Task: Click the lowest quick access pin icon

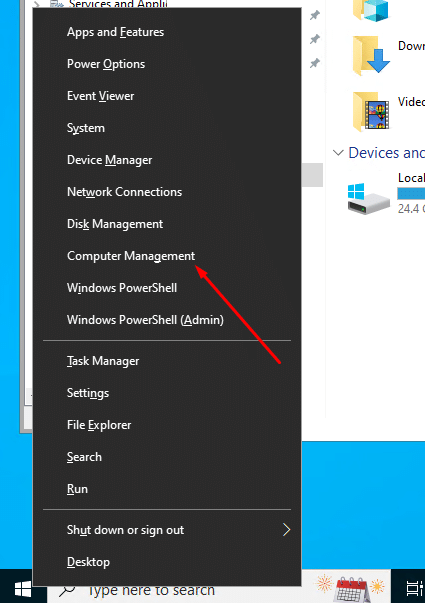Action: [315, 63]
